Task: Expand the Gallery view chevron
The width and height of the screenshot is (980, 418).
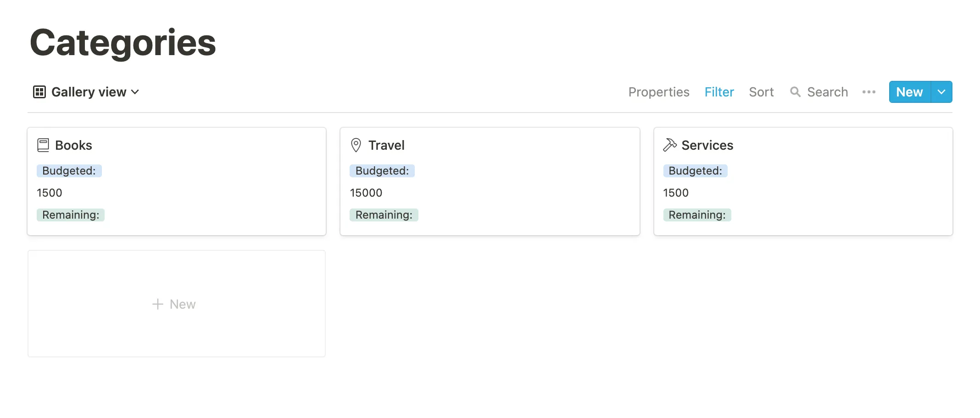Action: click(x=135, y=92)
